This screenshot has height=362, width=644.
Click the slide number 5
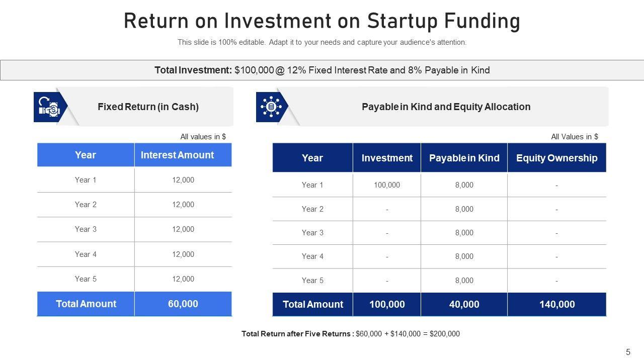click(x=628, y=352)
